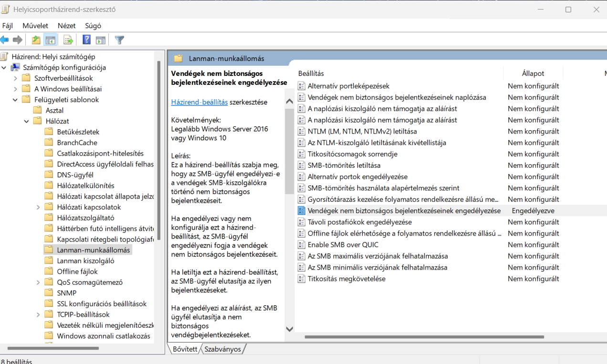This screenshot has height=364, width=607.
Task: Switch to the Szabványos tab
Action: 223,349
